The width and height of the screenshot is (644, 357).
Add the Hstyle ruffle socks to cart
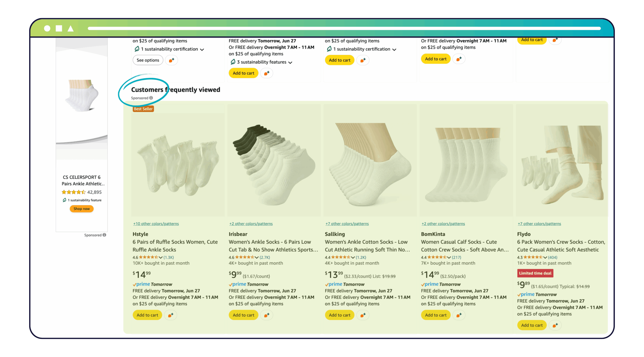[147, 315]
